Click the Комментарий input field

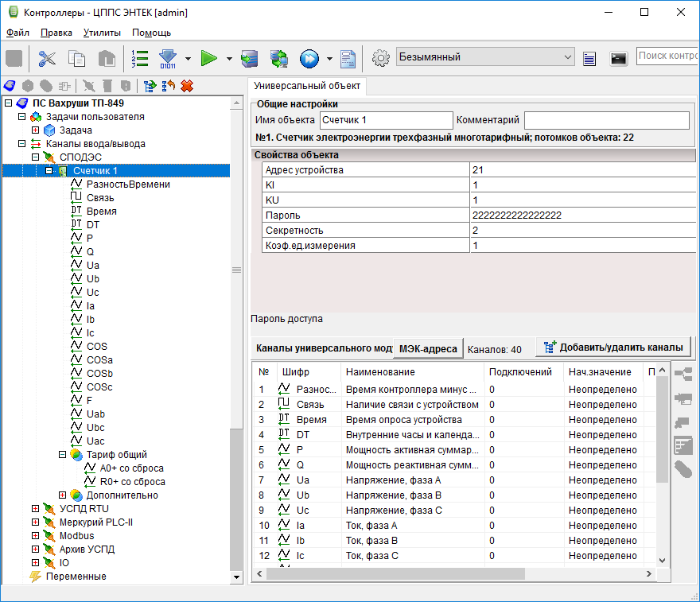point(606,120)
